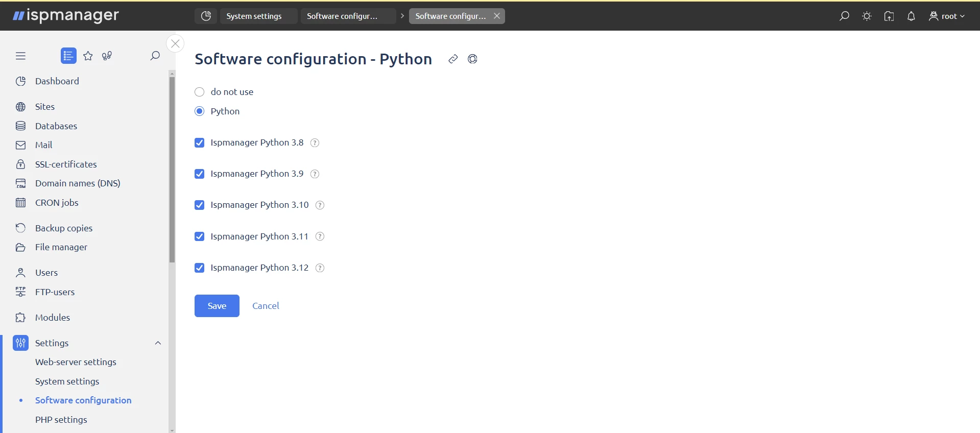Screen dimensions: 980x433
Task: Select the menu list view icon
Action: point(68,56)
